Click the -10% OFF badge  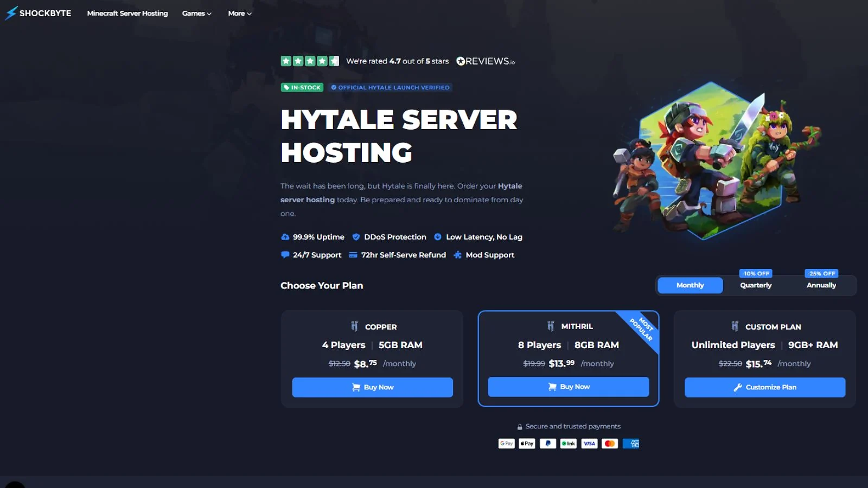pyautogui.click(x=756, y=273)
